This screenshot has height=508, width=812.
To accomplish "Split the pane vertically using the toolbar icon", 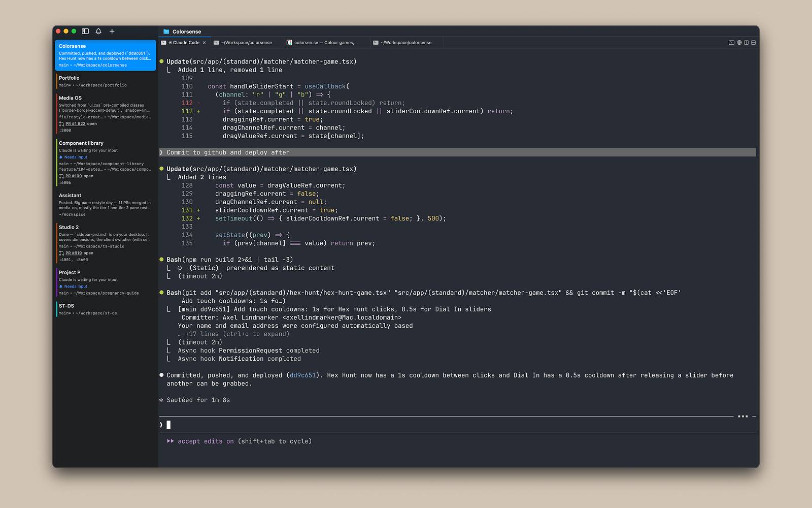I will [x=746, y=43].
